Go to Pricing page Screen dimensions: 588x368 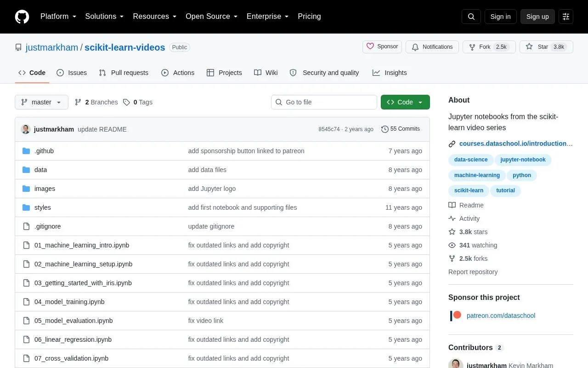309,17
